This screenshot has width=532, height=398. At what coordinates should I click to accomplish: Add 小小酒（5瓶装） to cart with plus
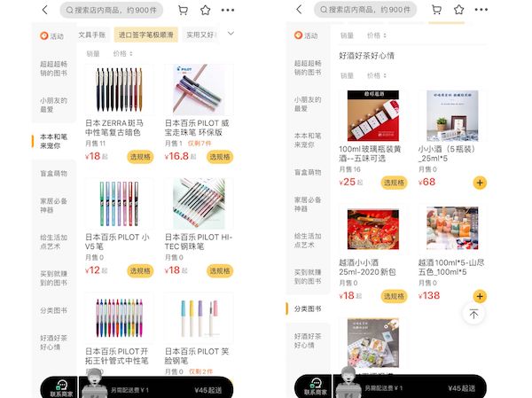coord(480,183)
